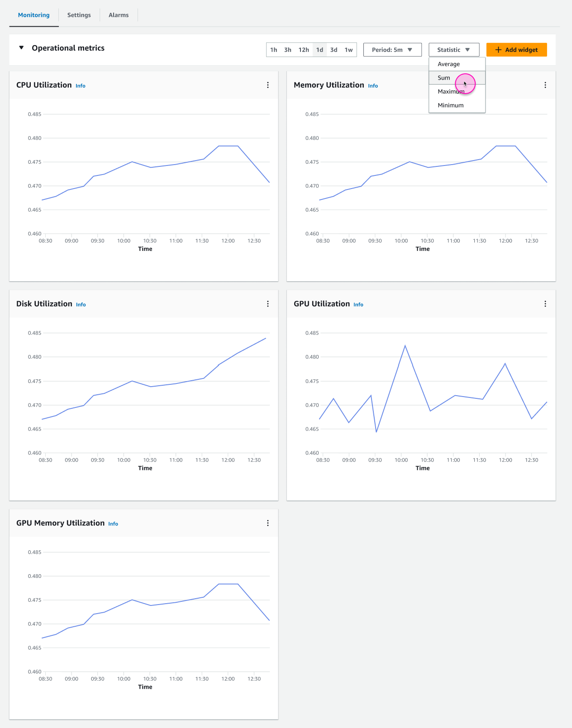Open CPU Utilization widget kebab menu
The image size is (572, 728).
268,85
